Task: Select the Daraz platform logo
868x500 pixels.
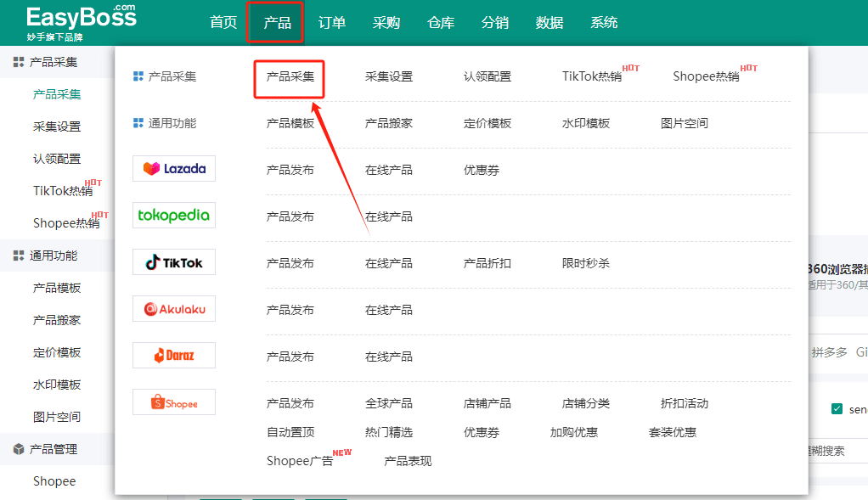Action: 174,356
